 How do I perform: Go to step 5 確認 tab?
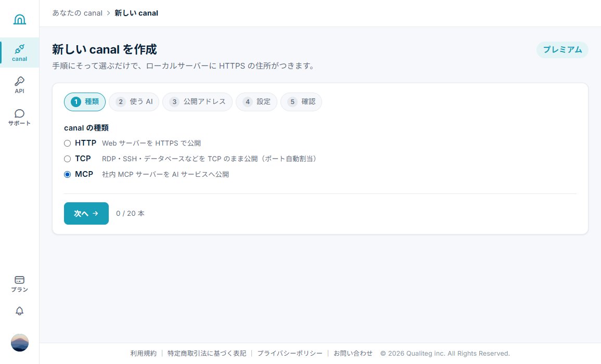coord(301,102)
